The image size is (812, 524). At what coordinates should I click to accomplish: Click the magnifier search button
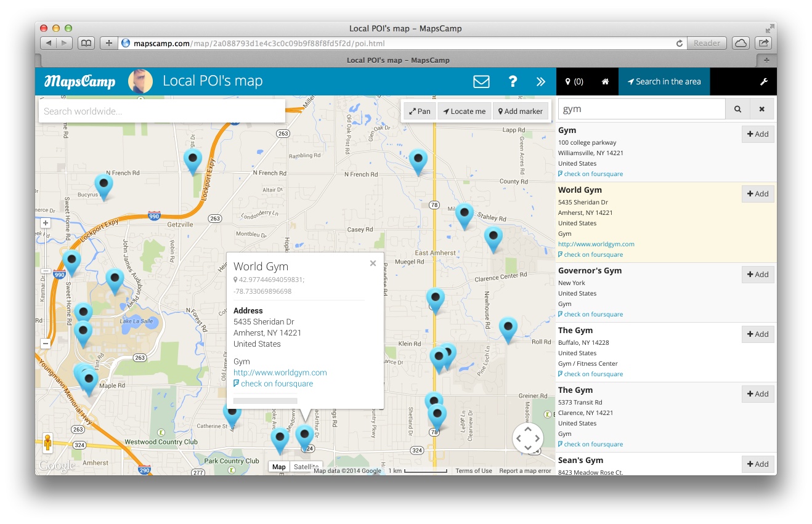pyautogui.click(x=737, y=109)
